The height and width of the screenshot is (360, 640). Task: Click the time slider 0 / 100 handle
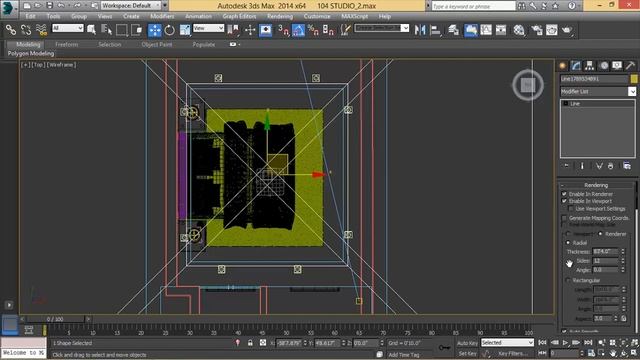point(55,319)
